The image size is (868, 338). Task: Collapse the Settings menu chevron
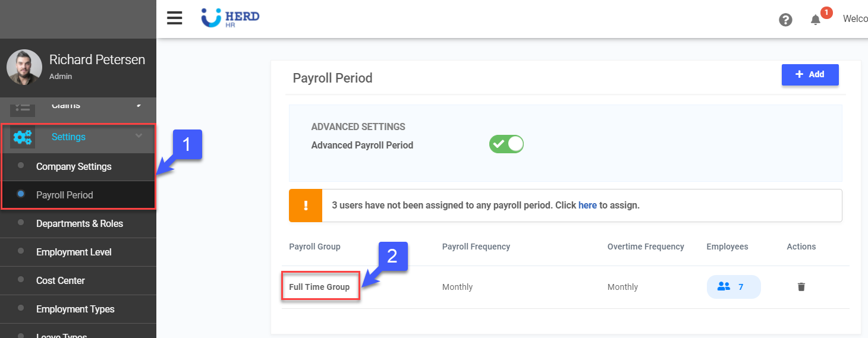click(139, 136)
